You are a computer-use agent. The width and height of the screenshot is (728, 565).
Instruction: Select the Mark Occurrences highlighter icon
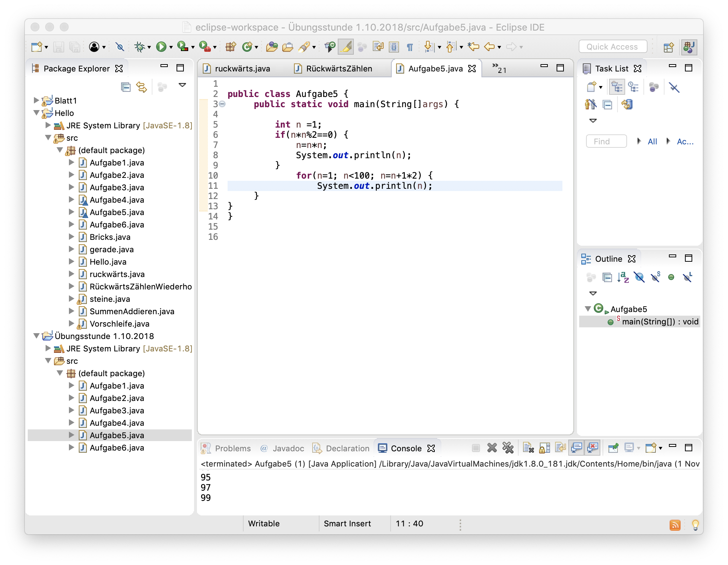click(x=346, y=47)
